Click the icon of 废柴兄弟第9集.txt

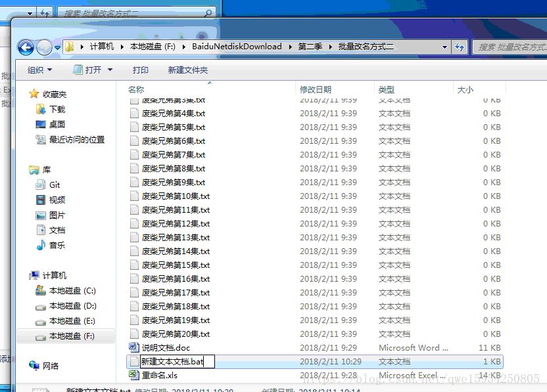pos(134,183)
